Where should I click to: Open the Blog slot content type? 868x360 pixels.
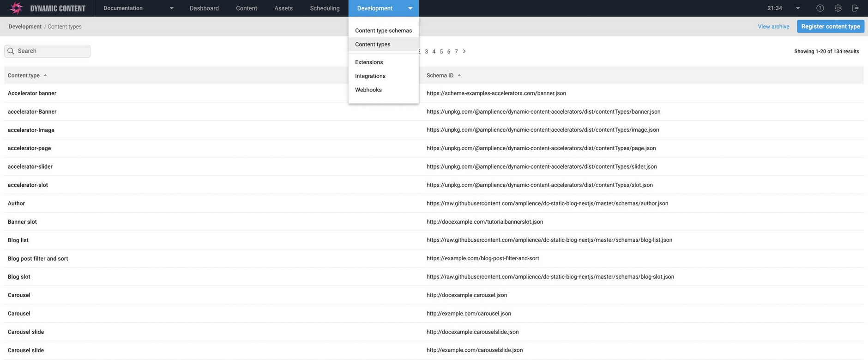pyautogui.click(x=434, y=277)
